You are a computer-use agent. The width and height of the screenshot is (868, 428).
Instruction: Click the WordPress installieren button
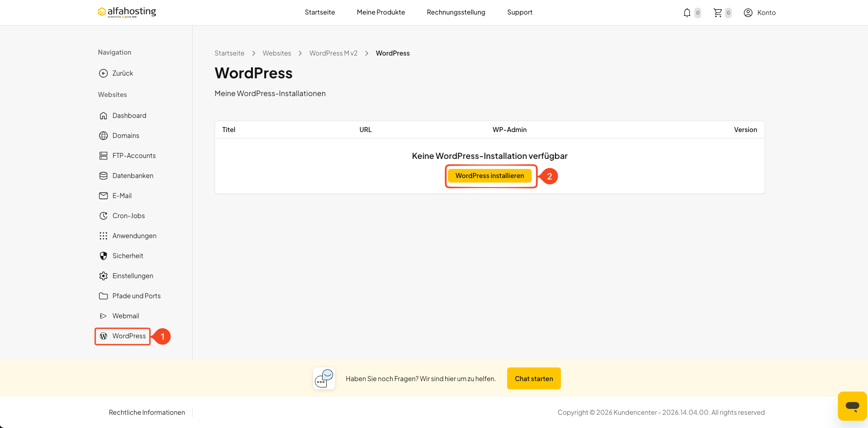point(490,176)
